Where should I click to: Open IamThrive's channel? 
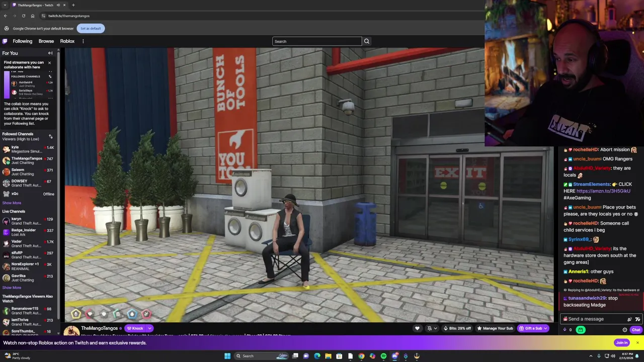pyautogui.click(x=28, y=322)
